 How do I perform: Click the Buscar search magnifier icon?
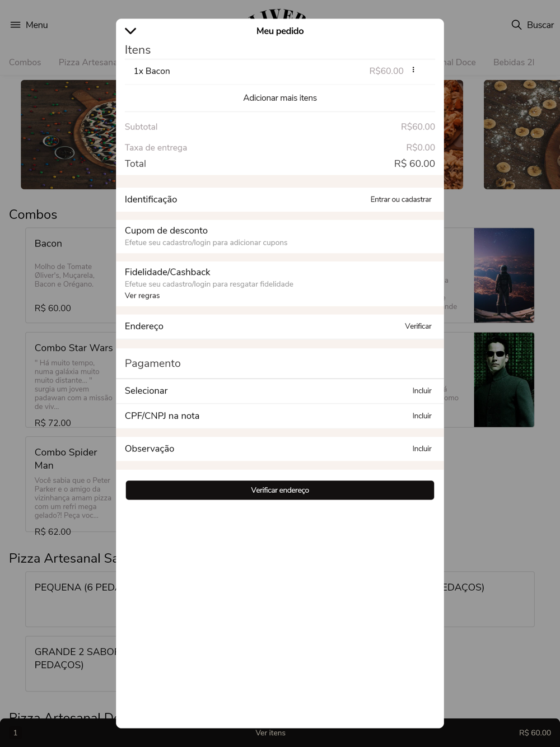click(516, 25)
